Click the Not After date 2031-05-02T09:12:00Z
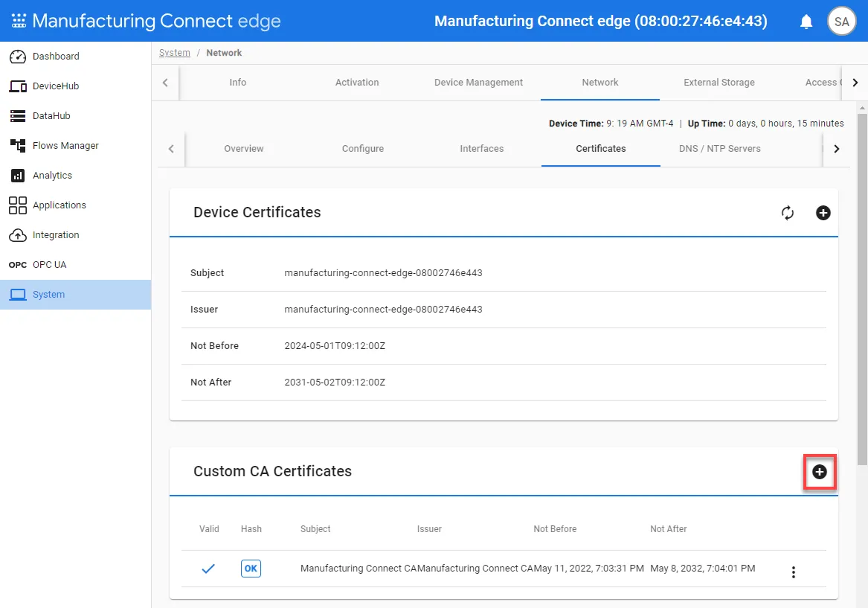Viewport: 868px width, 608px height. tap(335, 383)
